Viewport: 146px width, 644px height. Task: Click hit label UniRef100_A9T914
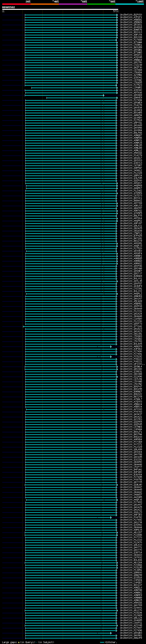131,218
